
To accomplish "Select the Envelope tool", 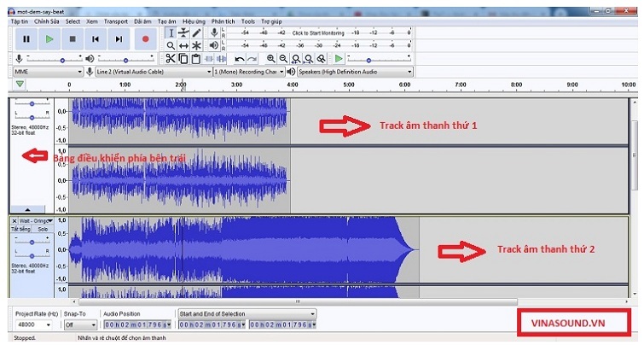I will pos(183,33).
